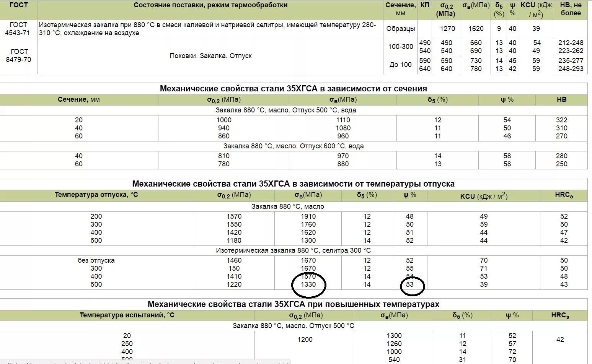Click subheading 'Закалка 880 °C, масло. Отпуск 500 °C, вода'
The width and height of the screenshot is (592, 364).
click(x=285, y=110)
